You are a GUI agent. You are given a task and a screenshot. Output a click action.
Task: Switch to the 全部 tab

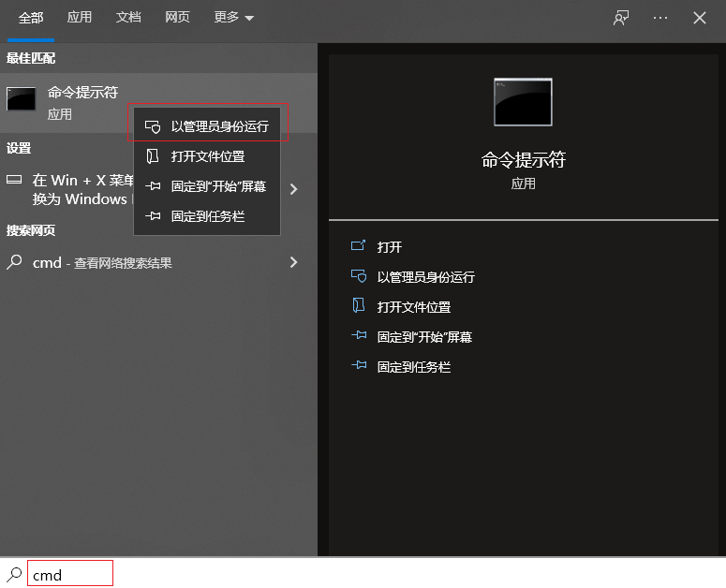pyautogui.click(x=31, y=18)
